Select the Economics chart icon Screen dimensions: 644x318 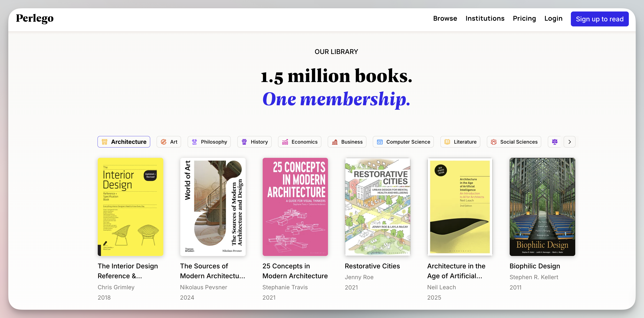(x=285, y=142)
